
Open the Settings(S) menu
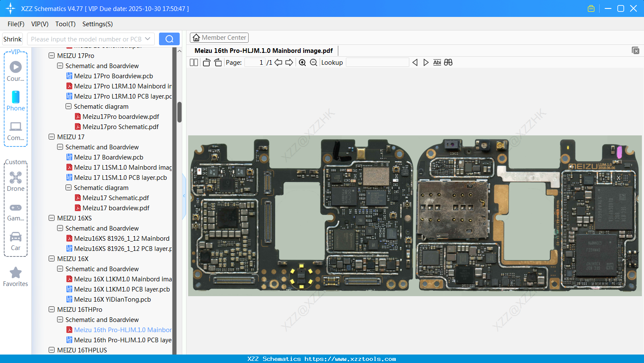(x=97, y=24)
